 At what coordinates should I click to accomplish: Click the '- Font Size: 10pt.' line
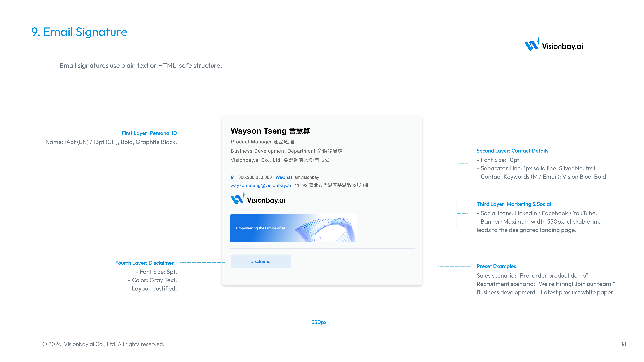click(499, 160)
